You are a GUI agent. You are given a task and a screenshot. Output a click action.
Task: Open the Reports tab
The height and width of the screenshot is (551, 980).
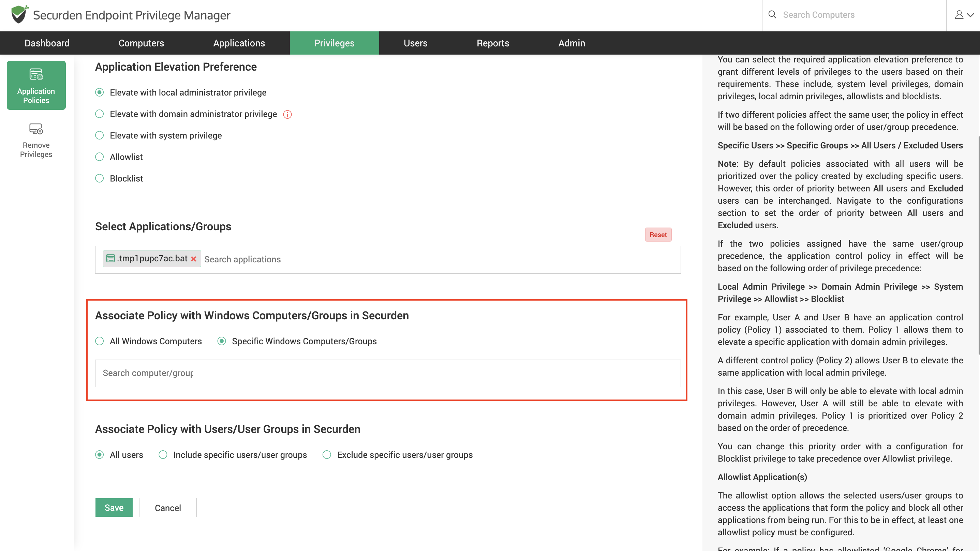(493, 43)
